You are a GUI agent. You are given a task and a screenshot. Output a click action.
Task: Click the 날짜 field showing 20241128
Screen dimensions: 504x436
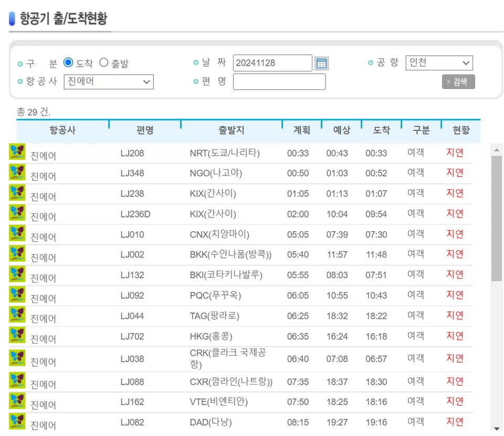pyautogui.click(x=272, y=63)
